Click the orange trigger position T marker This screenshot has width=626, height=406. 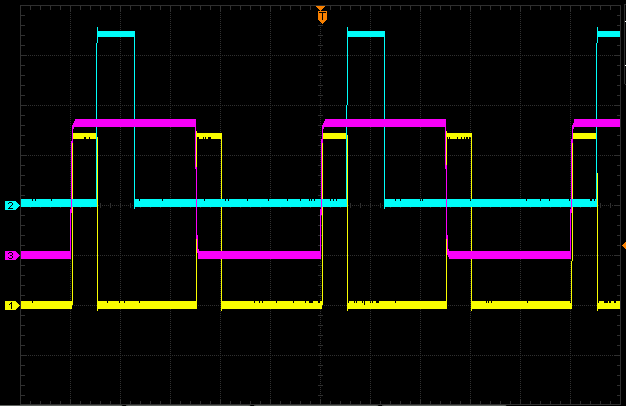[x=321, y=16]
